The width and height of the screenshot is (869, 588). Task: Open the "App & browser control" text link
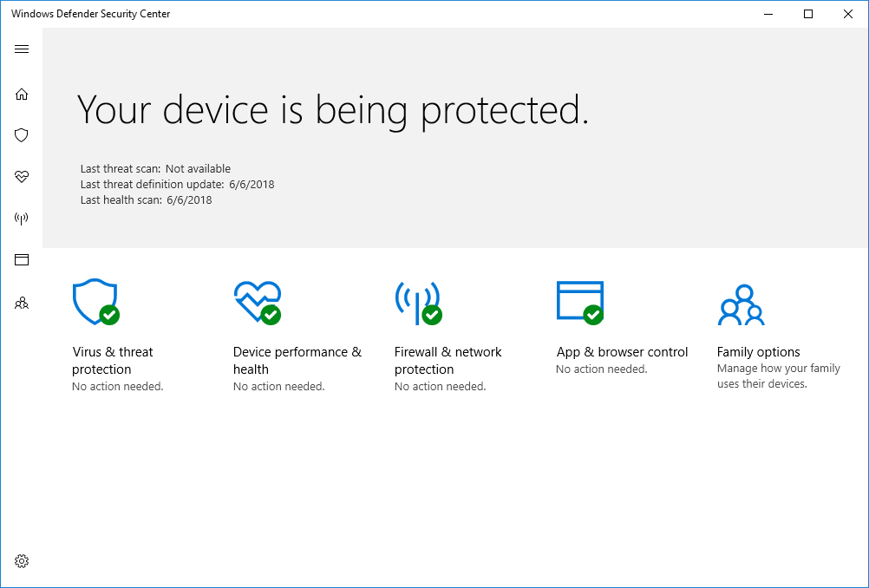click(x=622, y=352)
